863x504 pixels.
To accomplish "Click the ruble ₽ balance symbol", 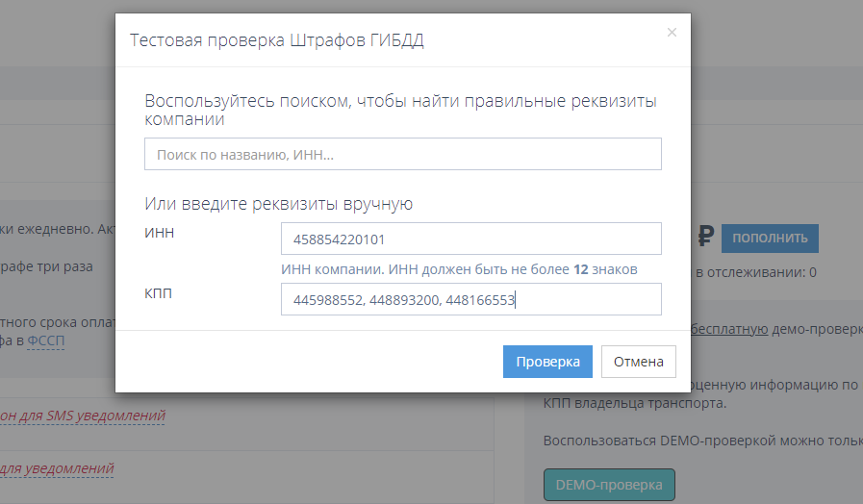I will (704, 238).
